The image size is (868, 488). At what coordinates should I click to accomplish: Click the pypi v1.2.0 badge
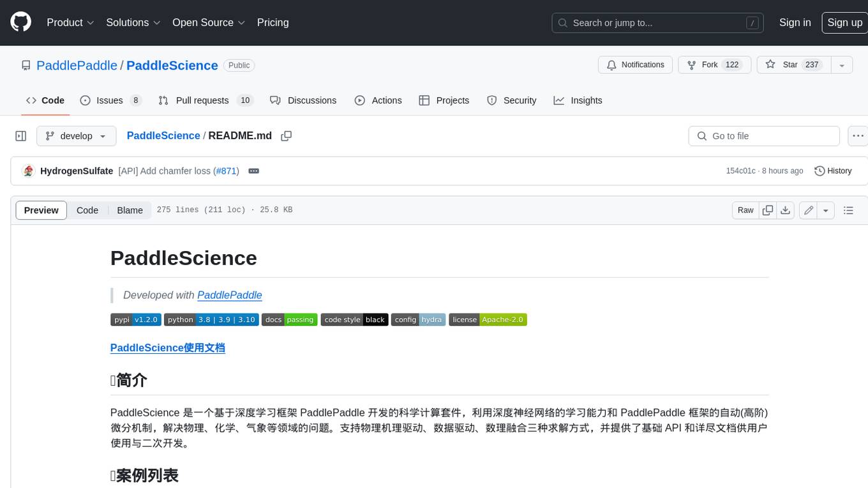(x=136, y=319)
